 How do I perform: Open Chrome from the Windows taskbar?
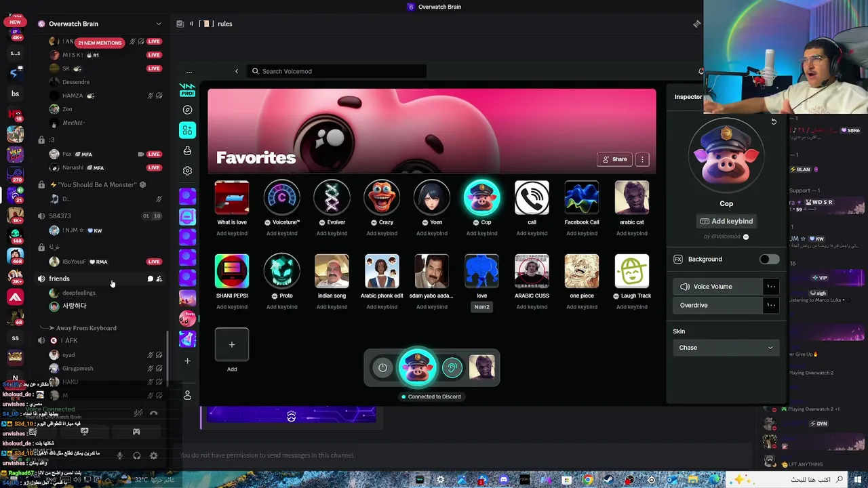588,480
